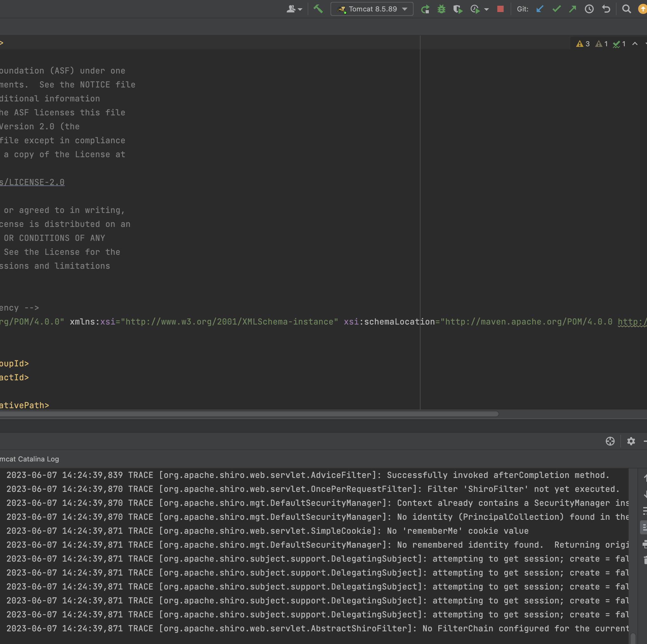The image size is (647, 644).
Task: Expand the user account dropdown
Action: [294, 9]
